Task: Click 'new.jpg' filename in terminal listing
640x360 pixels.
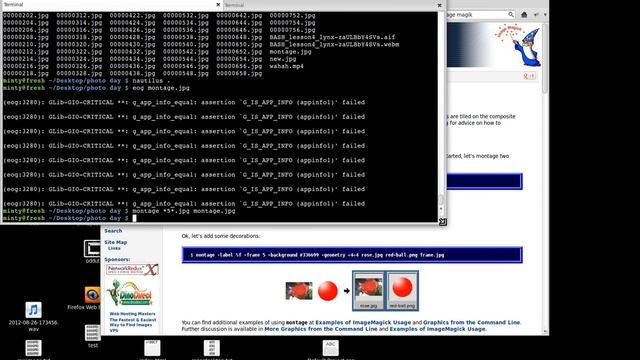Action: point(283,59)
